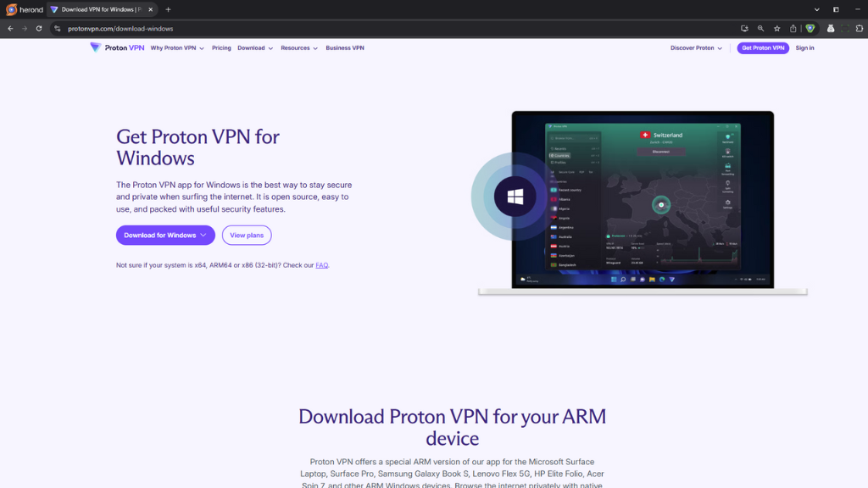The image size is (868, 488).
Task: Click the Download Proton VPN for ARM heading
Action: click(453, 427)
